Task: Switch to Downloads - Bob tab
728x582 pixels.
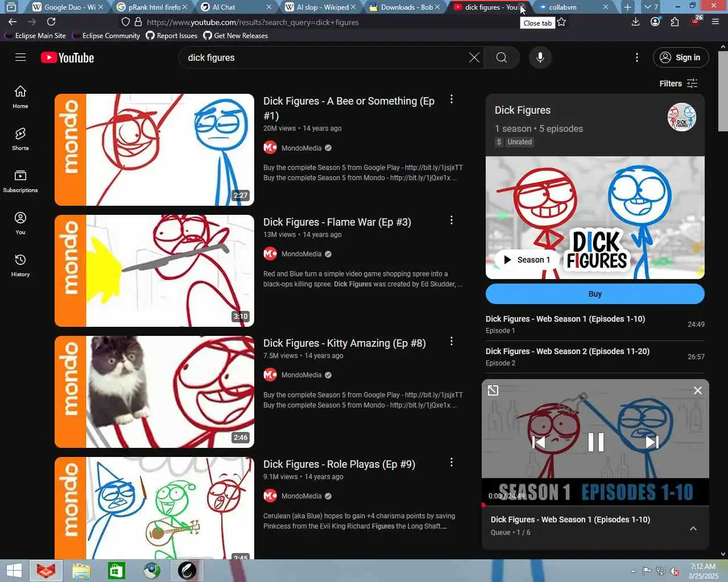Action: [x=405, y=7]
